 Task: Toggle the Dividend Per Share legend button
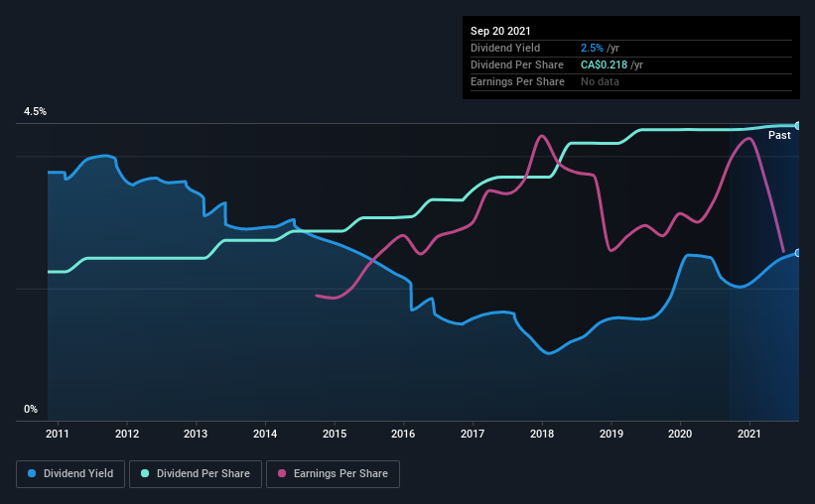(x=196, y=474)
